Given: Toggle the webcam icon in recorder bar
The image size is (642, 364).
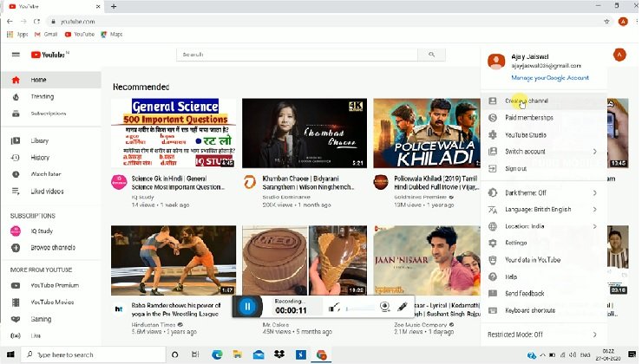Looking at the screenshot, I should [x=384, y=307].
